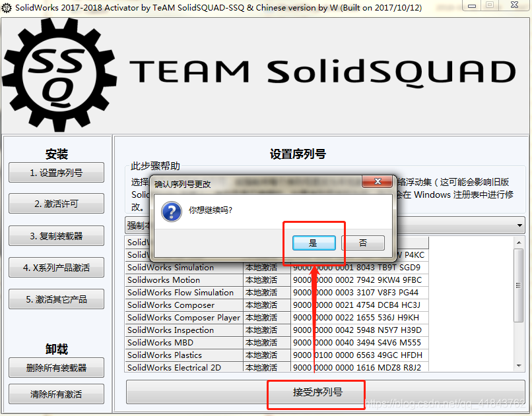Select the SolidWorks Composer Player row
Image resolution: width=532 pixels, height=416 pixels.
[277, 318]
